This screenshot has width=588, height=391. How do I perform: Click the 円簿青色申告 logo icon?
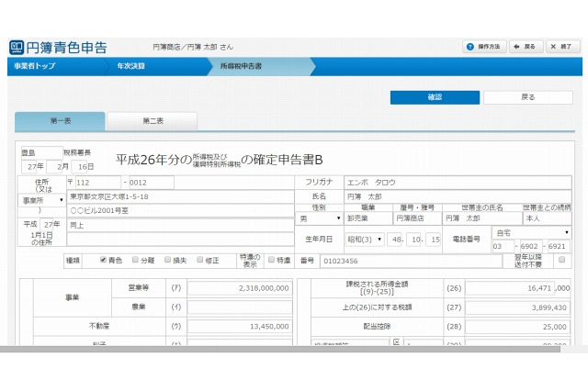(x=17, y=46)
